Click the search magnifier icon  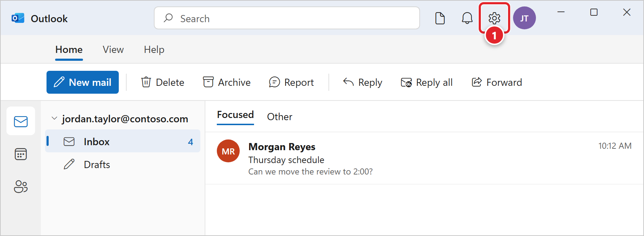168,18
